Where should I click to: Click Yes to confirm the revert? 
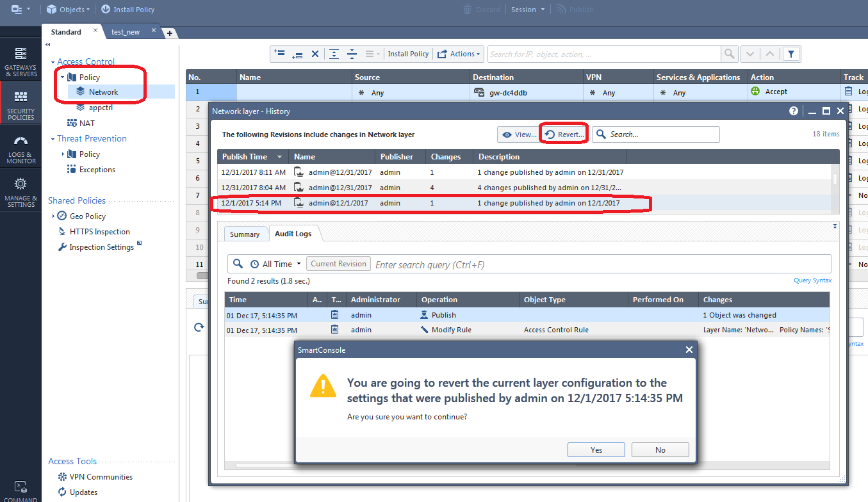pos(596,449)
